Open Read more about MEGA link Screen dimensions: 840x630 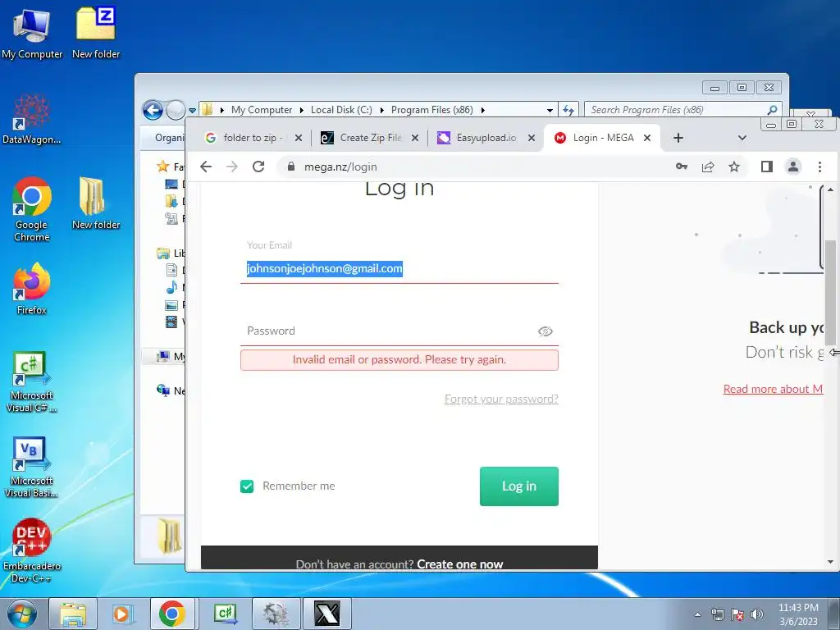(x=773, y=389)
